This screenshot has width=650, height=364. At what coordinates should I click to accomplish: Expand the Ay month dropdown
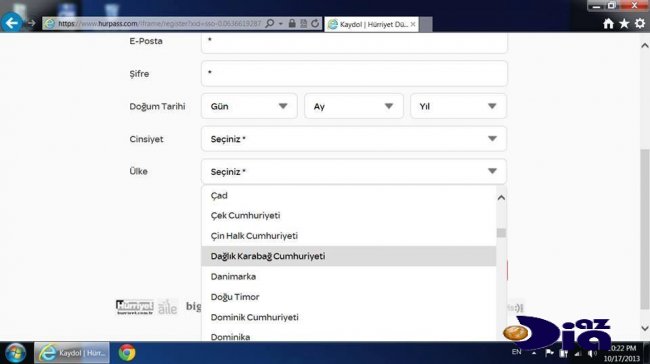tap(354, 106)
